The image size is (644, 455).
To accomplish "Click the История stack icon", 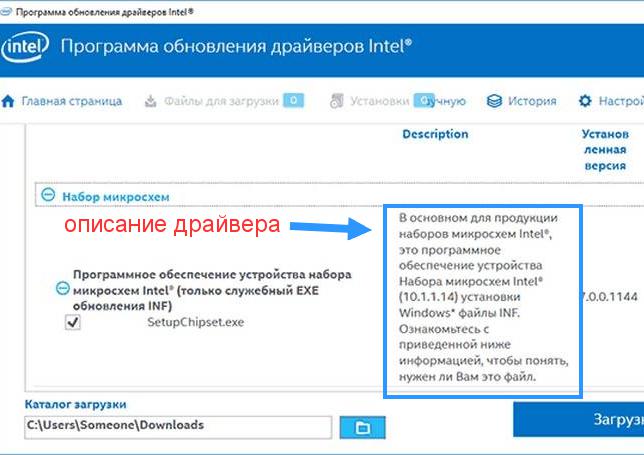I will pos(494,101).
